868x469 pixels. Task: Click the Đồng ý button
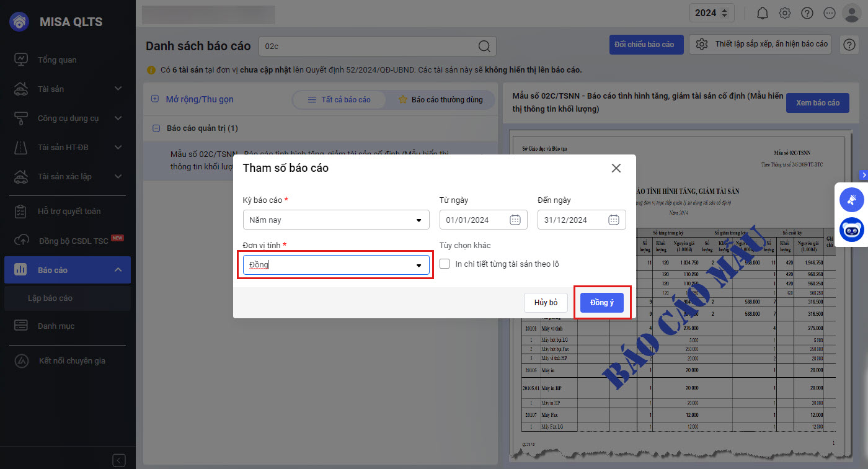click(602, 303)
